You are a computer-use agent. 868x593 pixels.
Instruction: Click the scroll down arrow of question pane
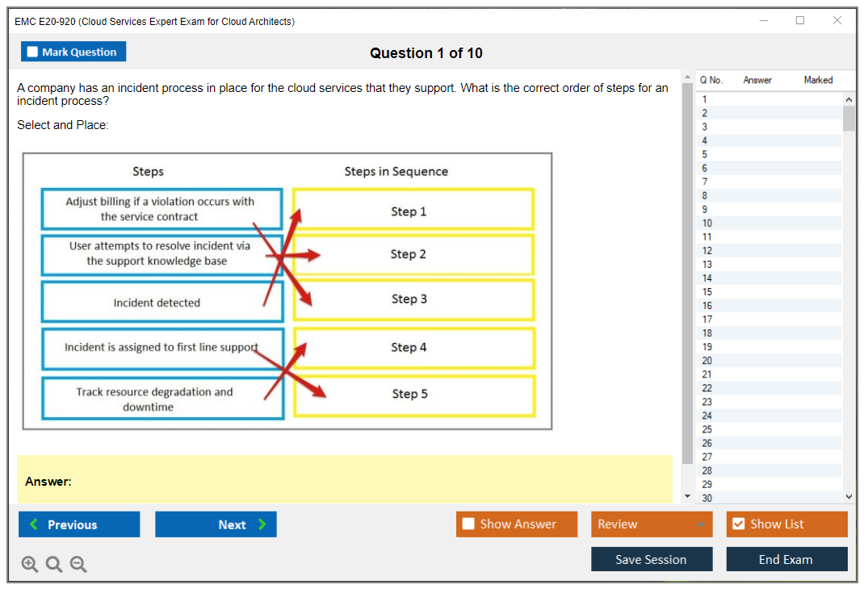pyautogui.click(x=688, y=495)
